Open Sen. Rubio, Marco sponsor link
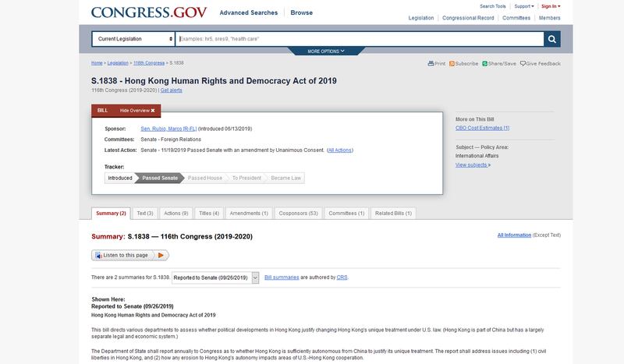This screenshot has height=364, width=624. point(168,128)
